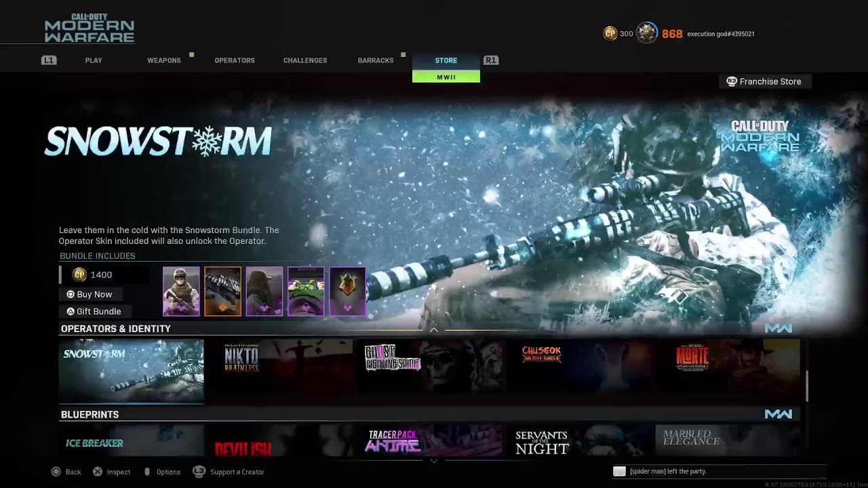
Task: Click the square icon on Buy Now
Action: coord(71,294)
